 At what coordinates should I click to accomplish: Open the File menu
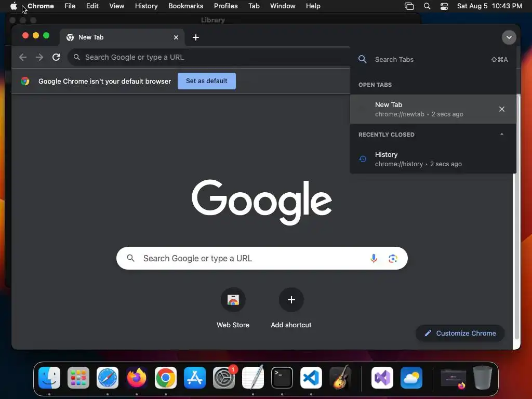pyautogui.click(x=70, y=6)
